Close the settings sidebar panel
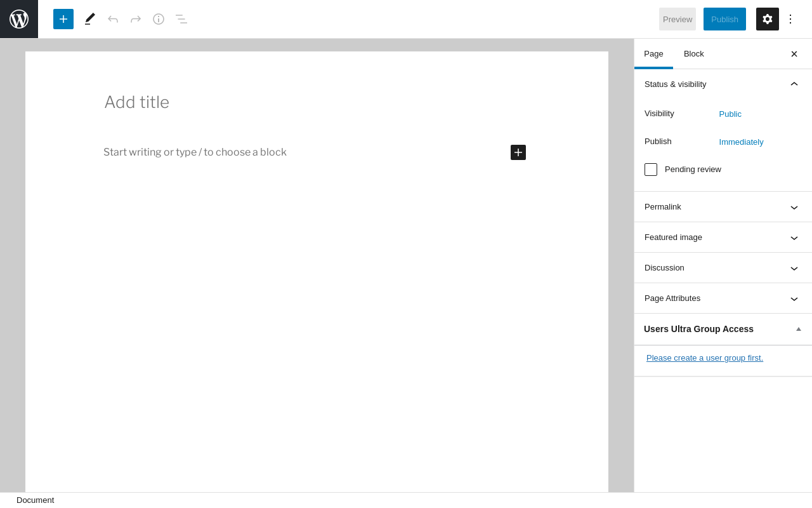Image resolution: width=812 pixels, height=508 pixels. (794, 54)
